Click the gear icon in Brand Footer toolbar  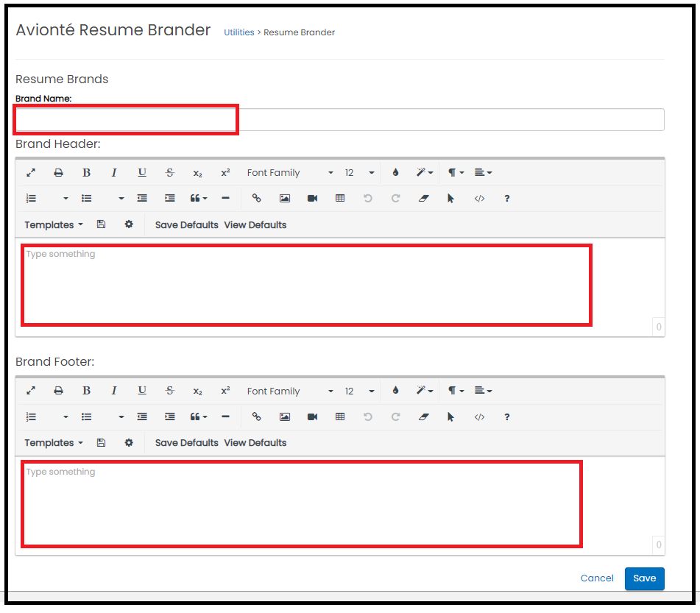129,442
